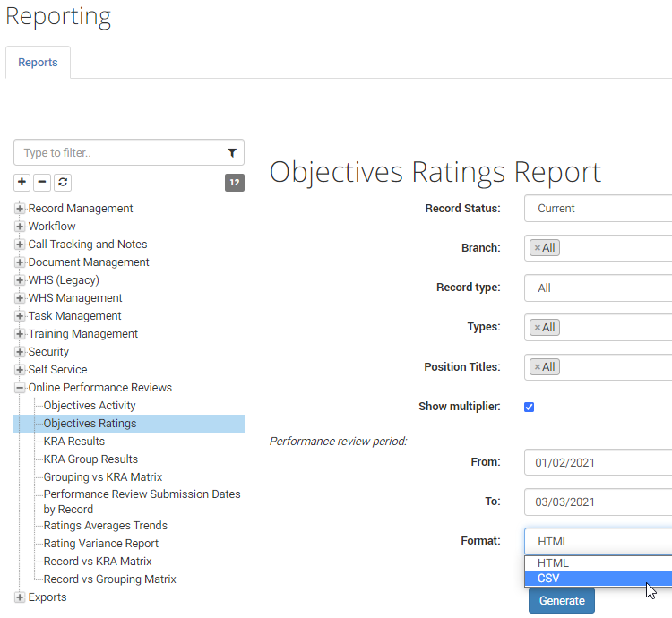
Task: Select the Record Management tree label
Action: click(x=81, y=209)
